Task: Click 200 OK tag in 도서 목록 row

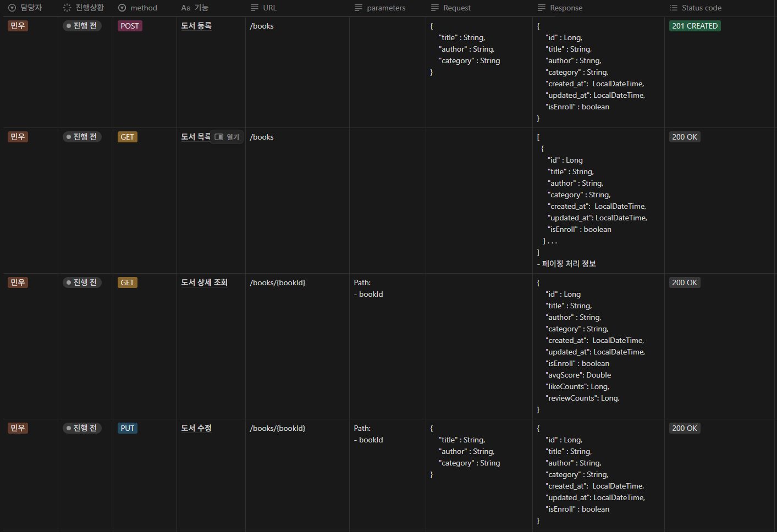Action: tap(685, 137)
